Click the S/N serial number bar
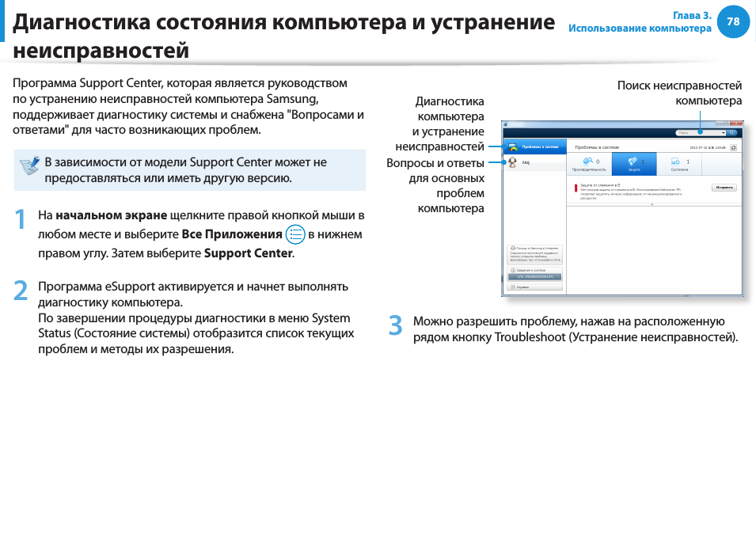 534,276
